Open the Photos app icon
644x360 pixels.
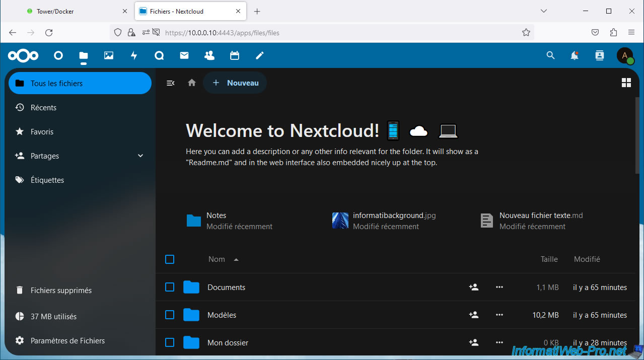pyautogui.click(x=109, y=55)
